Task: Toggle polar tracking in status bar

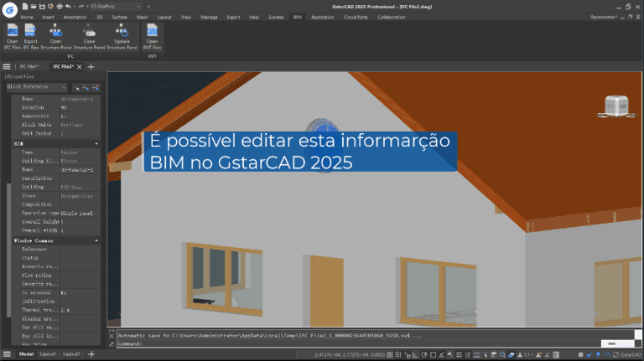Action: tap(424, 355)
